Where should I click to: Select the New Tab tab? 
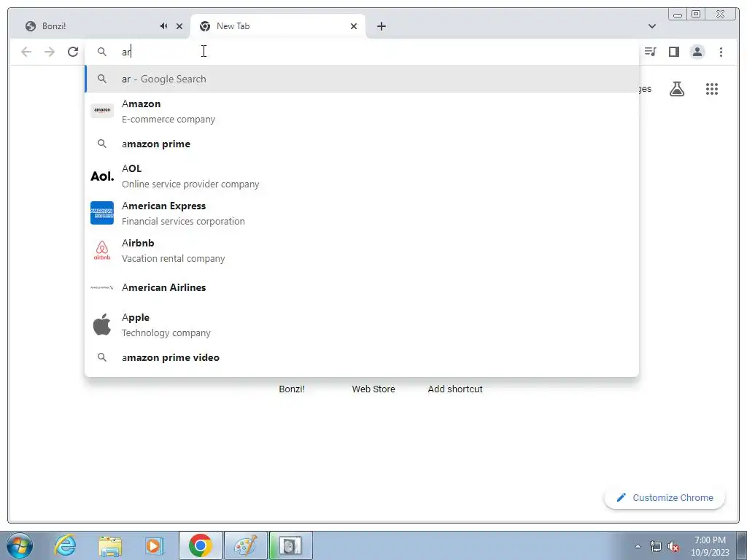click(278, 26)
